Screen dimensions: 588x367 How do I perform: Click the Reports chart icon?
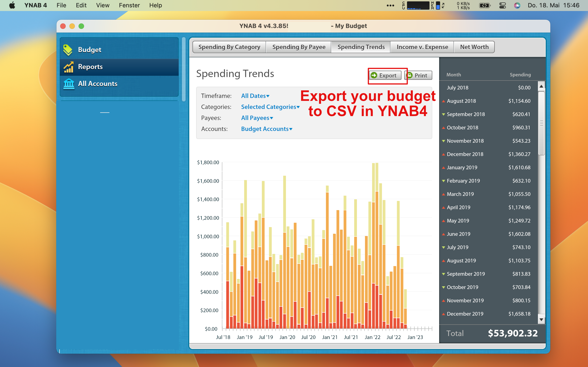pyautogui.click(x=68, y=67)
